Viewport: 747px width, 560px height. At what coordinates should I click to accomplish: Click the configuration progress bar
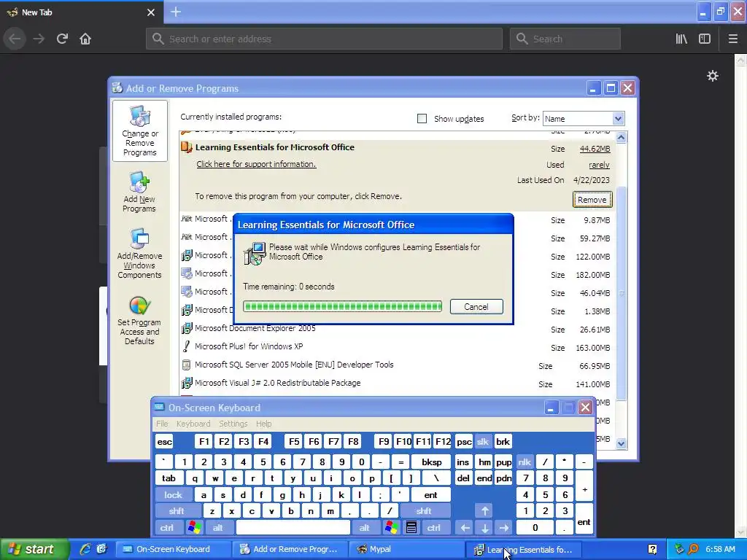pyautogui.click(x=342, y=306)
